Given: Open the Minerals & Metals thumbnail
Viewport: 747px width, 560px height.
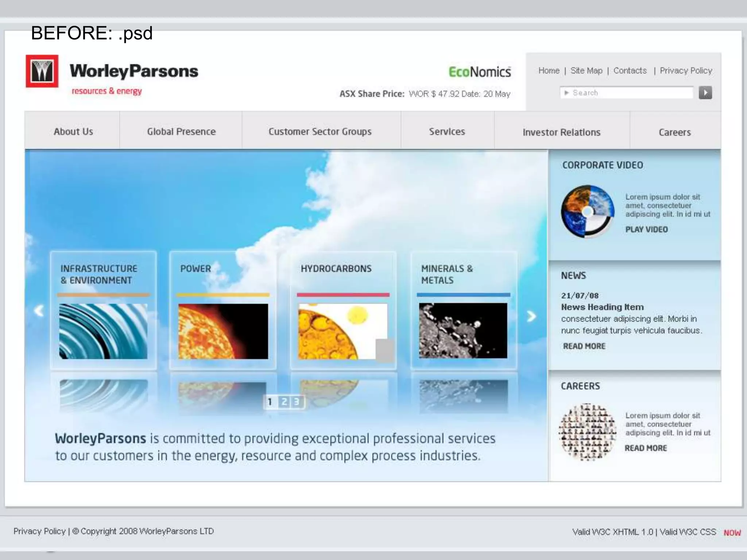Looking at the screenshot, I should 463,330.
